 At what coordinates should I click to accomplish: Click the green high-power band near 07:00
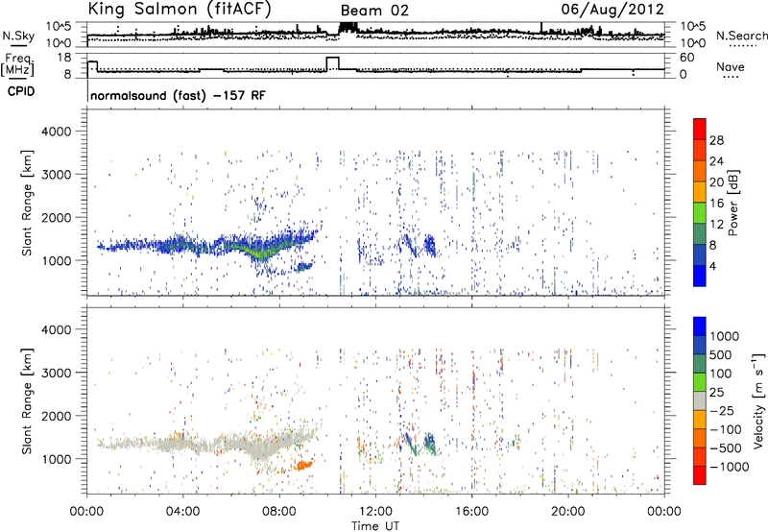pyautogui.click(x=259, y=252)
